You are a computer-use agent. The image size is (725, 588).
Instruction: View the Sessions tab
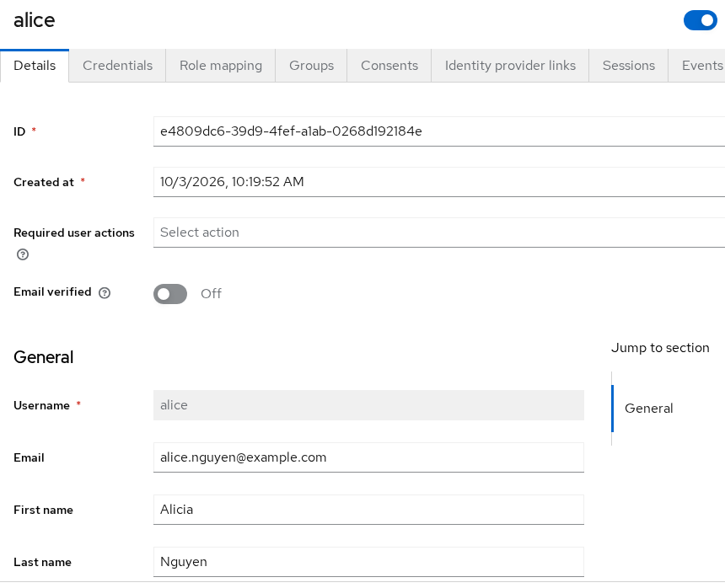(x=628, y=66)
